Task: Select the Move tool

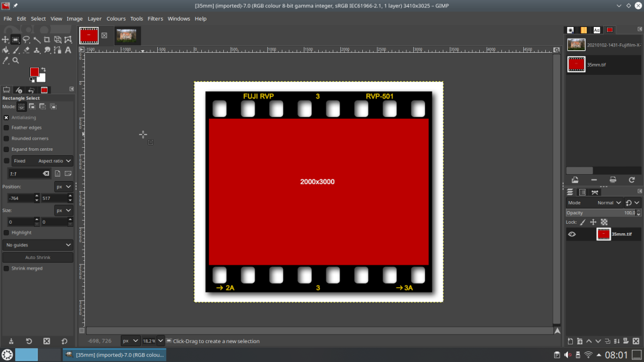Action: click(5, 40)
